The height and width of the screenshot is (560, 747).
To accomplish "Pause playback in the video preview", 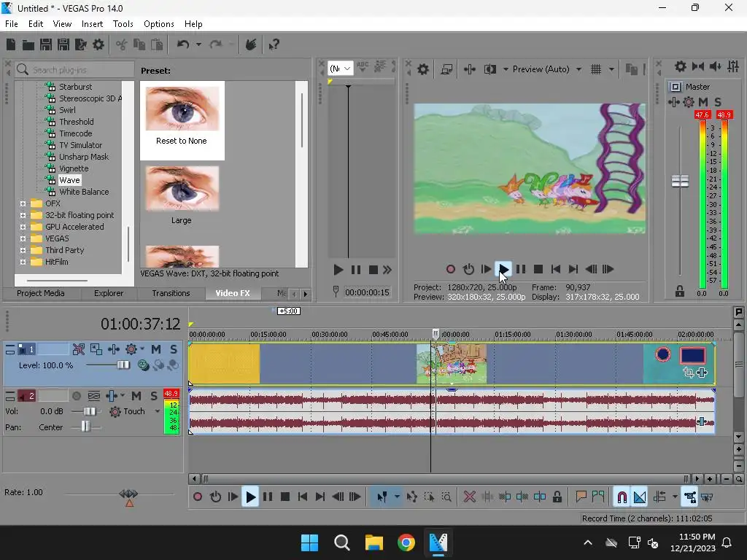I will pos(521,270).
